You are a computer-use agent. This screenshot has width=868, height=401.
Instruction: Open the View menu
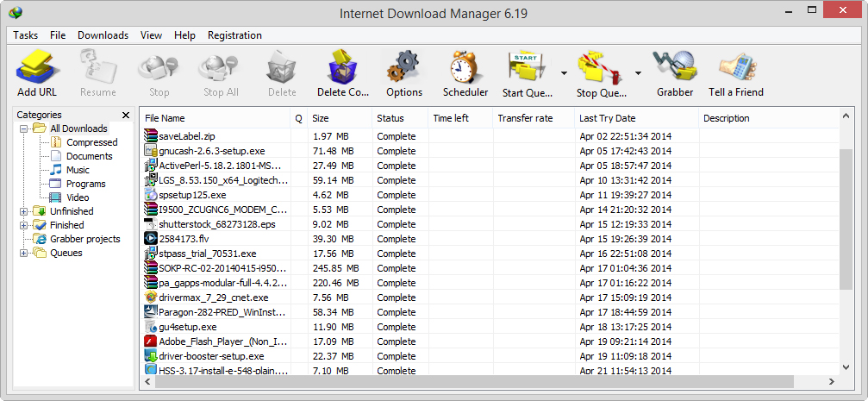click(151, 35)
